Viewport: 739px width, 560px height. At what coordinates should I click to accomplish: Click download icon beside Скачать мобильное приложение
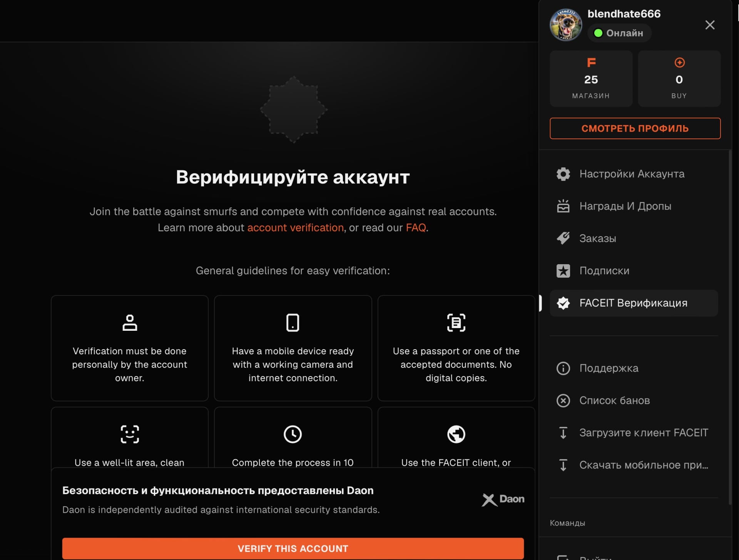pos(563,465)
